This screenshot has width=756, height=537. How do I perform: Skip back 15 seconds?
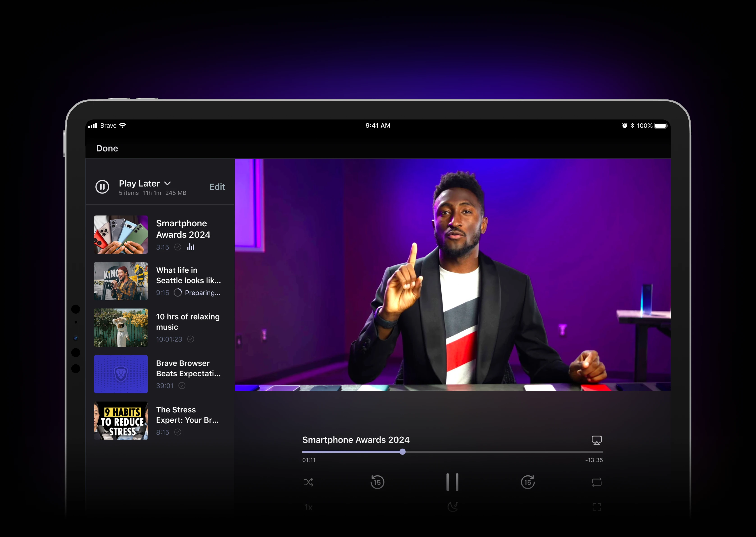coord(377,482)
